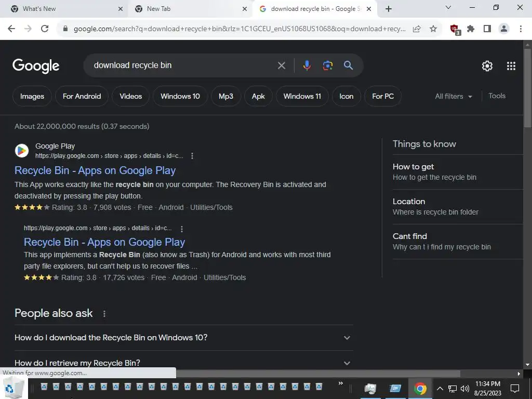Open the taskbar notification center
The width and height of the screenshot is (532, 399).
515,389
